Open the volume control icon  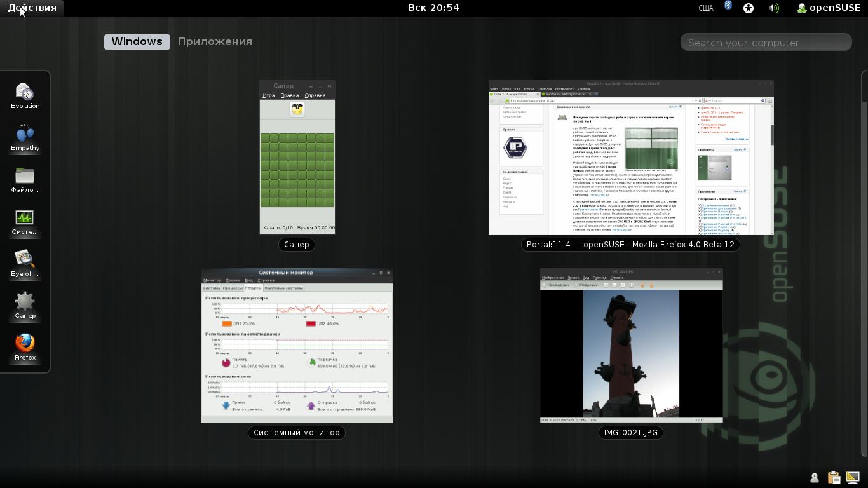click(x=773, y=8)
